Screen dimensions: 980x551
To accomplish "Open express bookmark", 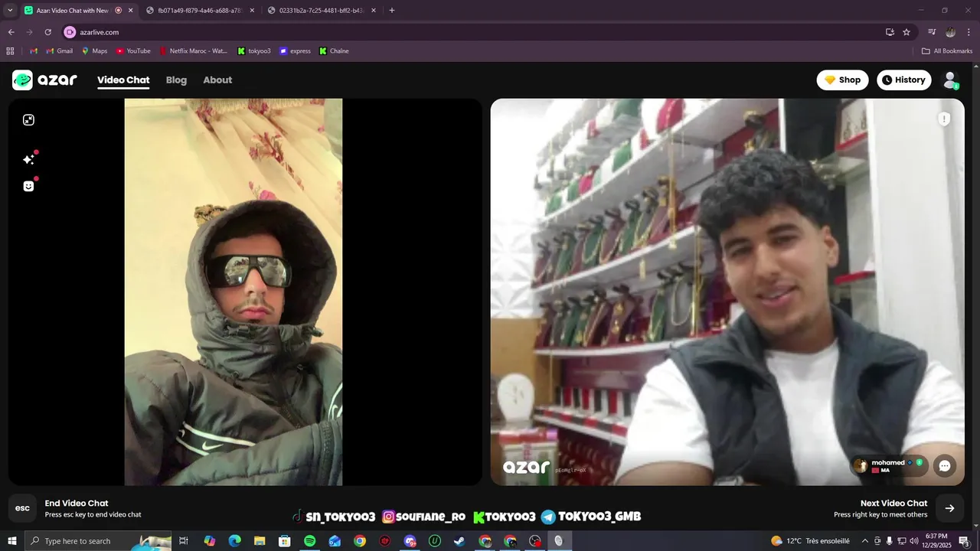I will (295, 51).
